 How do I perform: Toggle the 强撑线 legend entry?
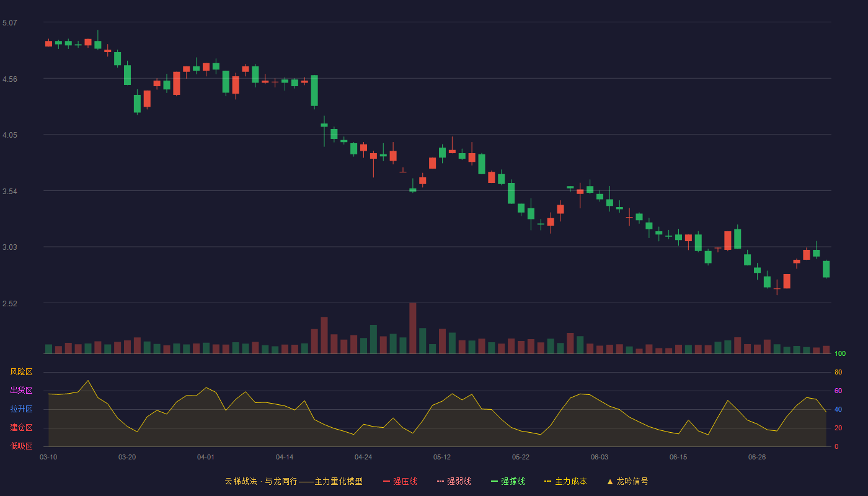pyautogui.click(x=508, y=481)
